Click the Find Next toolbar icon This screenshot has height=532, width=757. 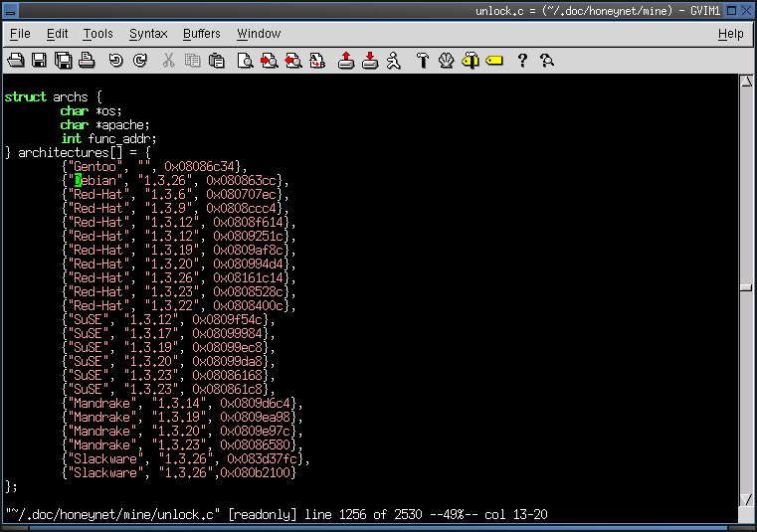click(x=270, y=61)
